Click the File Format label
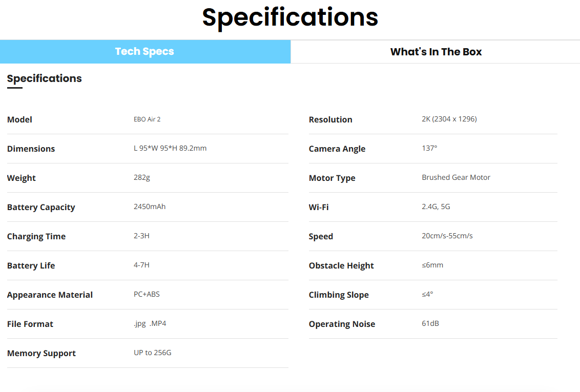 (x=30, y=324)
